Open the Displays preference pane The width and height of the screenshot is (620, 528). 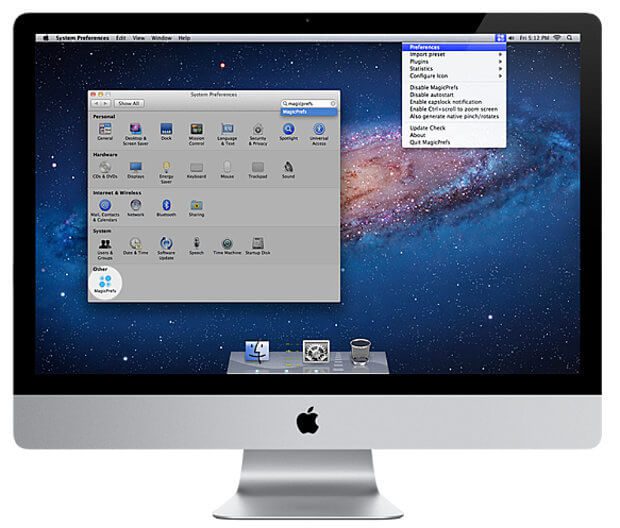coord(135,170)
